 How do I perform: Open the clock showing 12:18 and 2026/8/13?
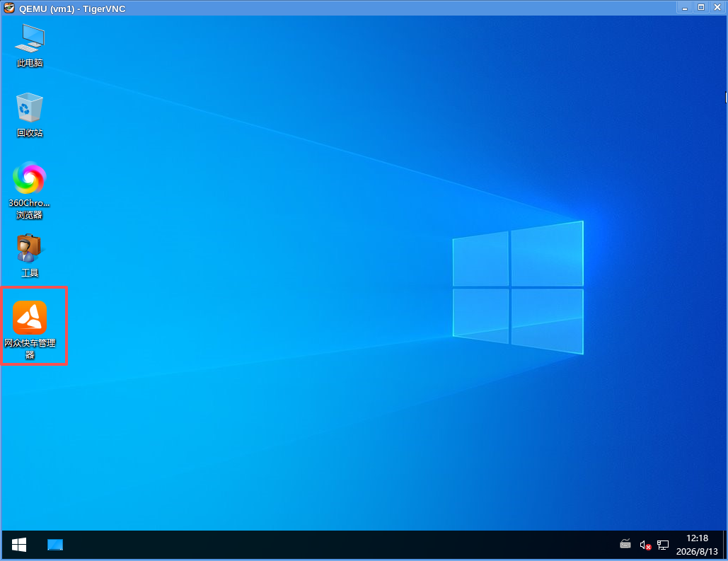tap(697, 545)
